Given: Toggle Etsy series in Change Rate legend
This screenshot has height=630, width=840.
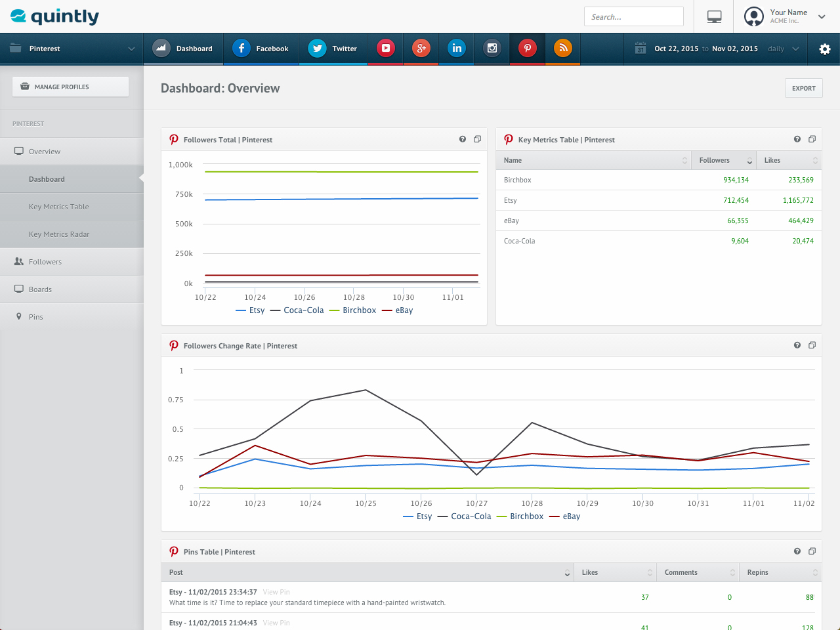Looking at the screenshot, I should click(x=417, y=516).
